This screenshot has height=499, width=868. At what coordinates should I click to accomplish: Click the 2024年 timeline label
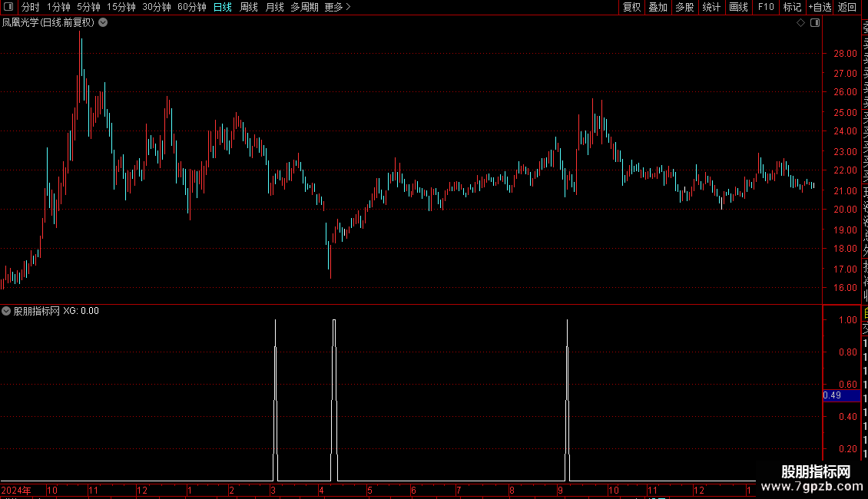tap(16, 490)
